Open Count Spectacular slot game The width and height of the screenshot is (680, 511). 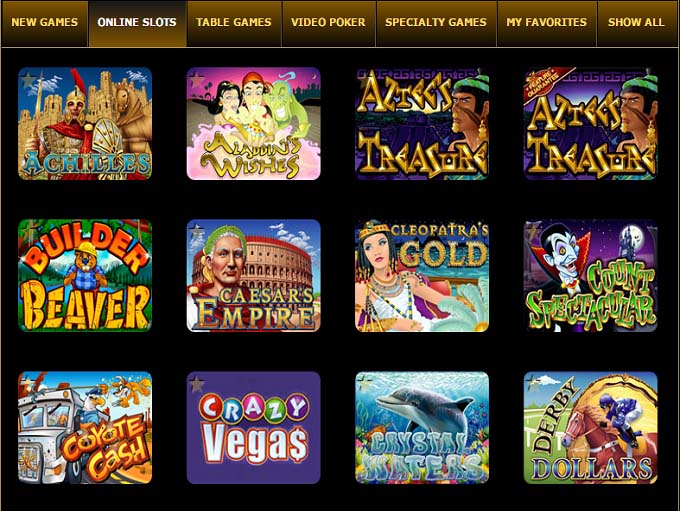(x=591, y=275)
